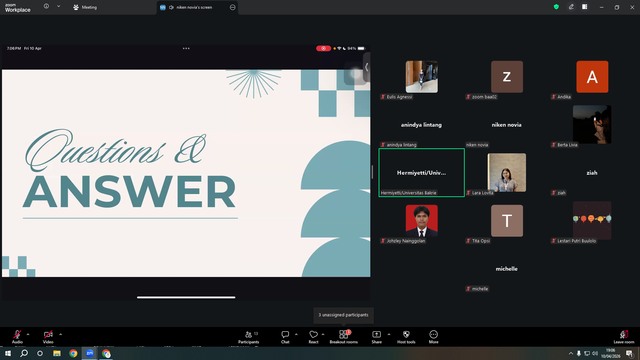Switch to the Meeting tab
The width and height of the screenshot is (640, 360).
click(85, 7)
